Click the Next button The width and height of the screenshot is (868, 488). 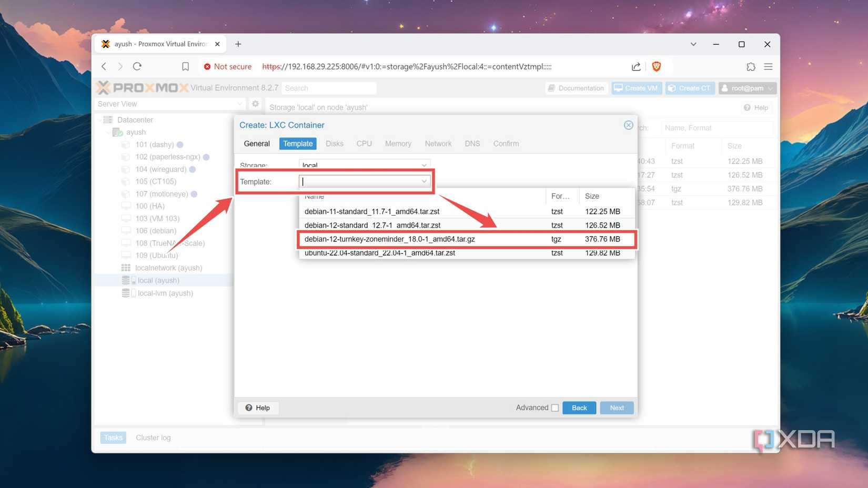(x=617, y=408)
